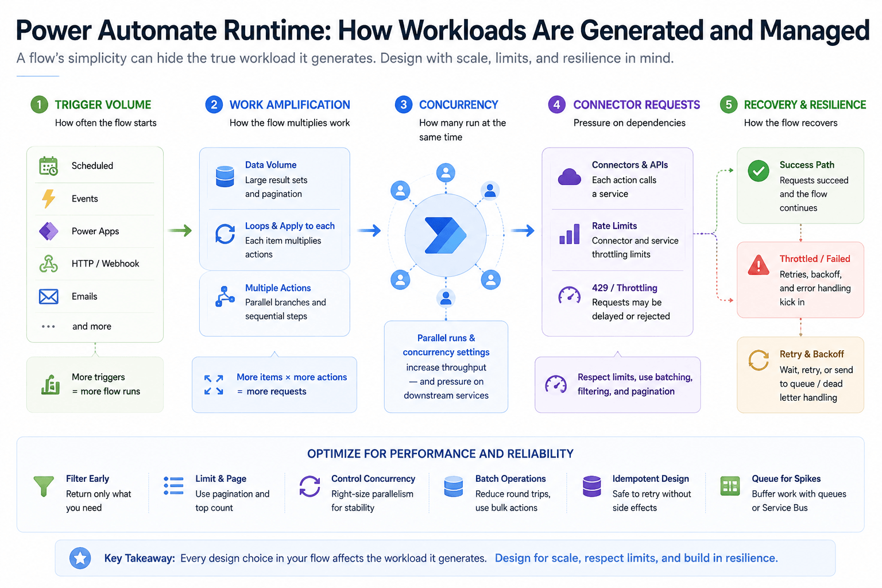
Task: Click the 429 / Throttling gauge icon
Action: [569, 295]
